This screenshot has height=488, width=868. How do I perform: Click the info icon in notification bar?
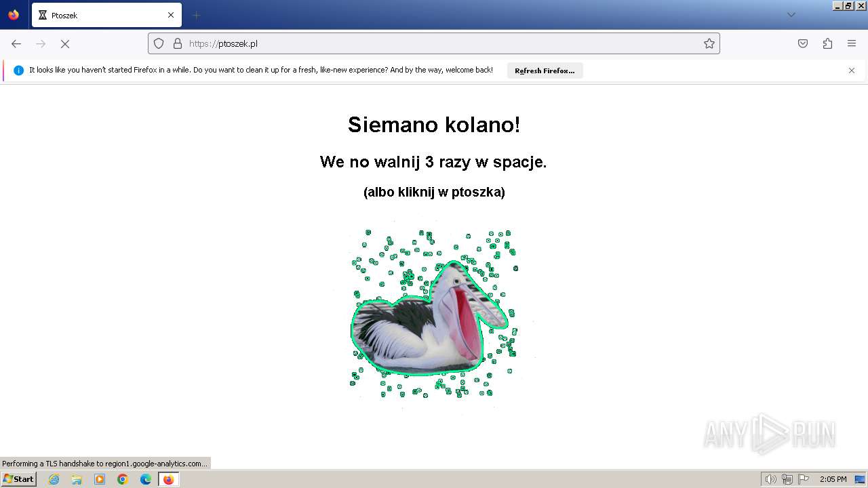click(x=19, y=70)
